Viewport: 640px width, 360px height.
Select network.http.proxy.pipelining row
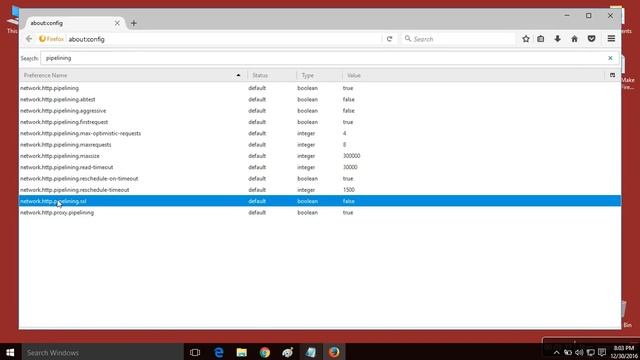tap(320, 213)
